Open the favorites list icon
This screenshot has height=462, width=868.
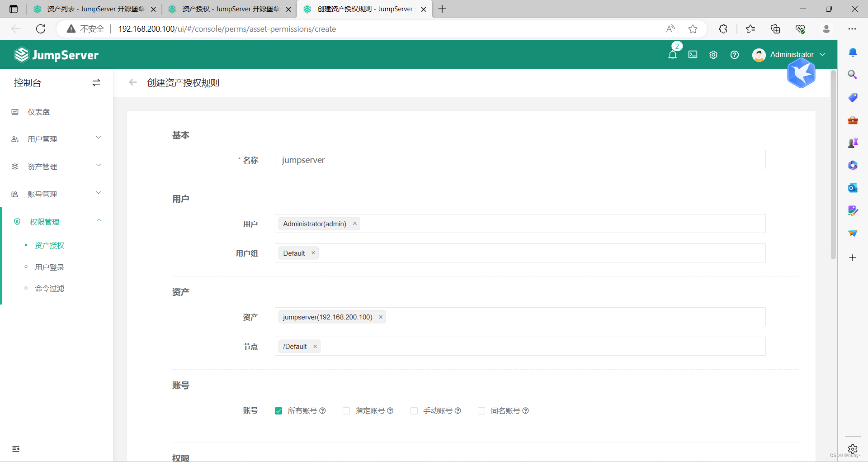point(750,29)
